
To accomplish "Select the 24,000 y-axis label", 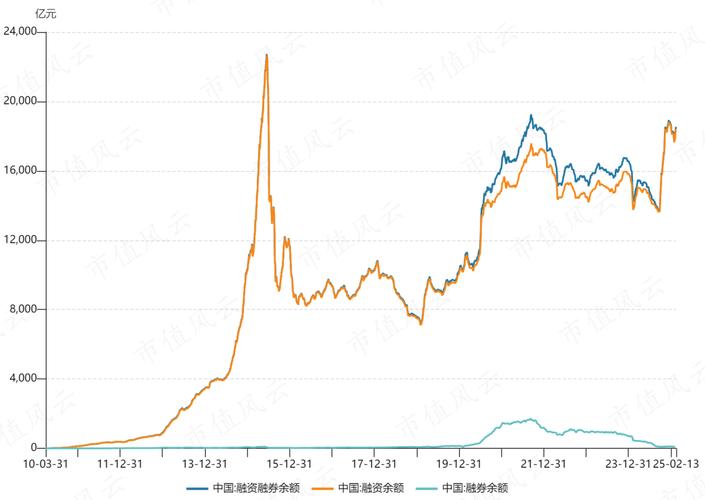I will (x=21, y=32).
